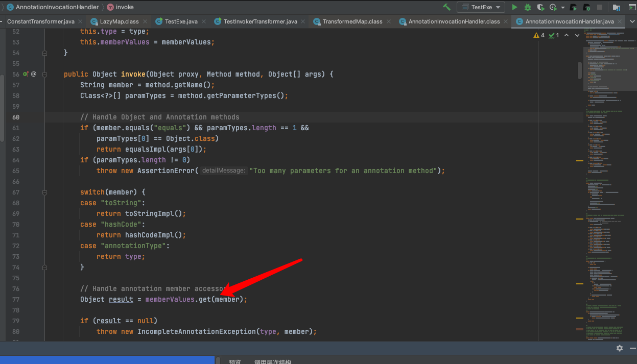This screenshot has height=364, width=637.
Task: Click the Build project hammer icon
Action: click(x=447, y=7)
